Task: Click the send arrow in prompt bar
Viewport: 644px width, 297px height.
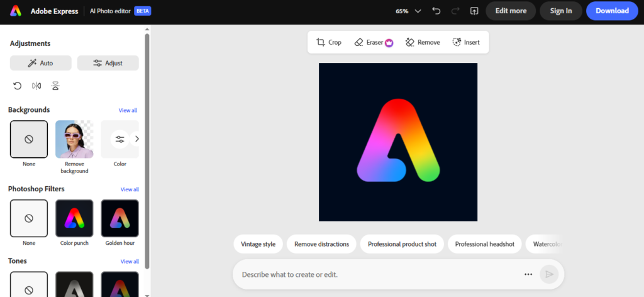Action: click(549, 274)
